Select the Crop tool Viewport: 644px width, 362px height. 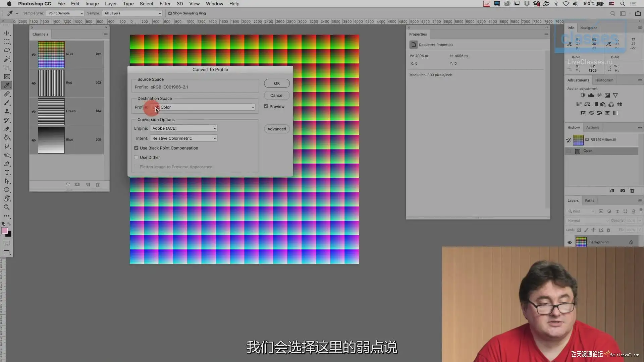pyautogui.click(x=7, y=68)
